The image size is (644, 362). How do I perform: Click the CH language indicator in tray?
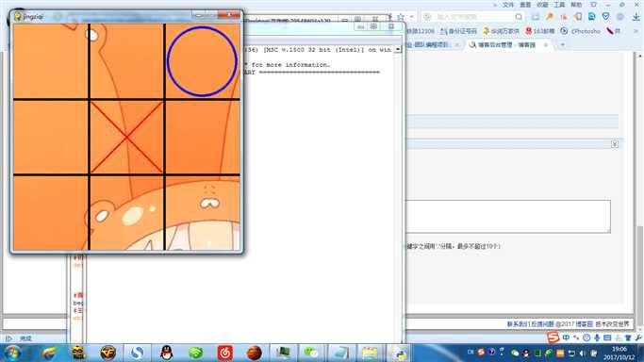471,353
